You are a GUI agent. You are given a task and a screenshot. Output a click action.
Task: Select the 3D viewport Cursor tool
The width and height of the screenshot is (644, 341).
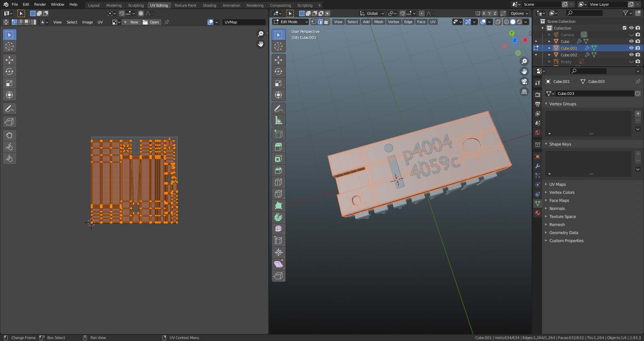pos(278,46)
